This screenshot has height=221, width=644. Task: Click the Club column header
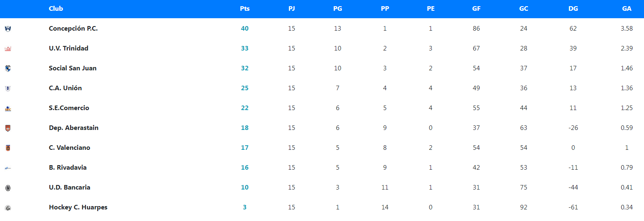(x=56, y=9)
